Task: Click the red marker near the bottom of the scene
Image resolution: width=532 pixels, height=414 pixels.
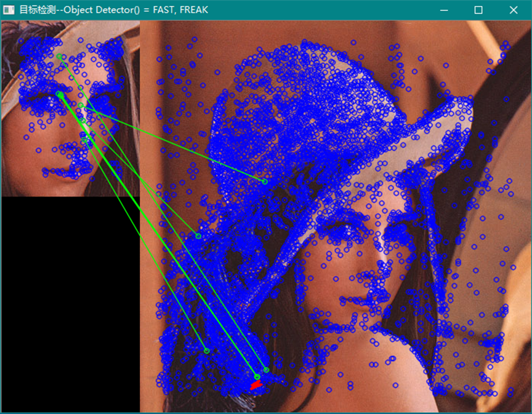Action: 256,385
